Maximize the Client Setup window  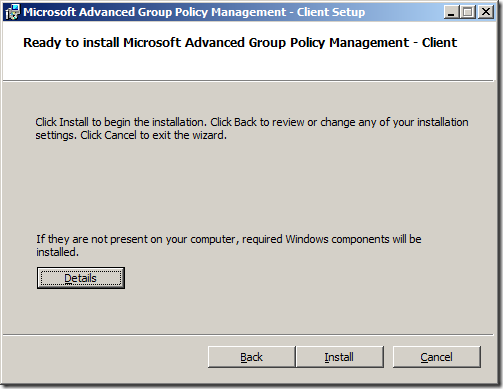pos(468,12)
